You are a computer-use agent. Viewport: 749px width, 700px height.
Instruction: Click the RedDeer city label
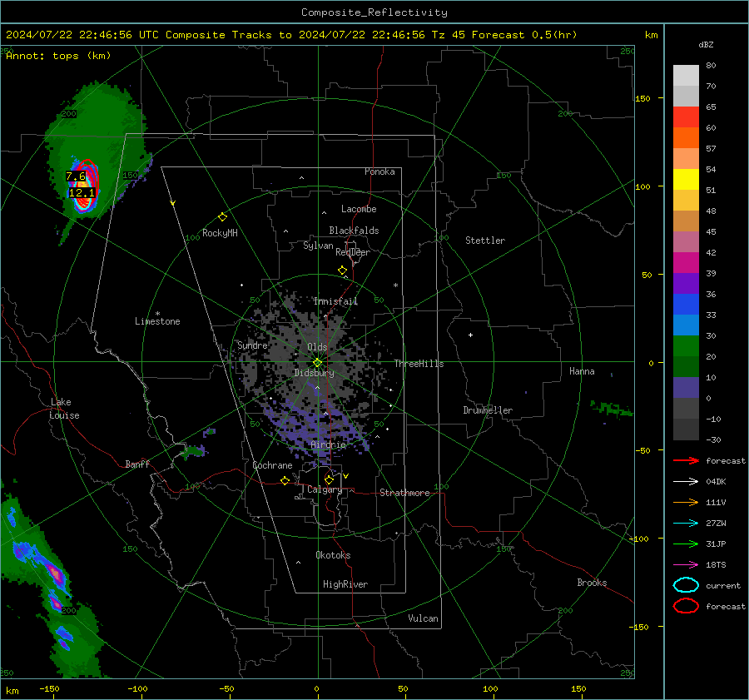pos(353,252)
